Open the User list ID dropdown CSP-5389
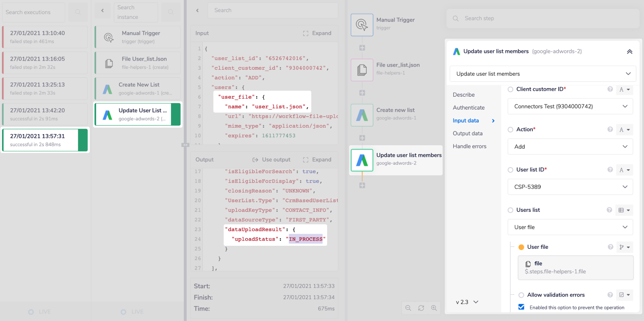Viewport: 644px width, 321px height. pos(570,187)
